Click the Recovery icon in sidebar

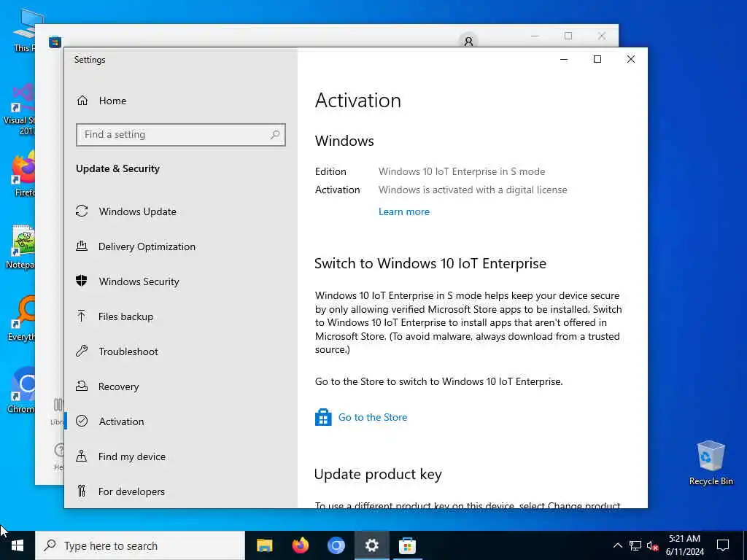(82, 386)
